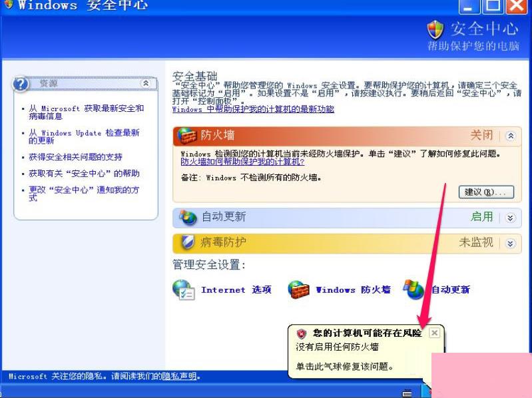Open link how firewall helps protect computer
This screenshot has height=398, width=532.
(242, 162)
